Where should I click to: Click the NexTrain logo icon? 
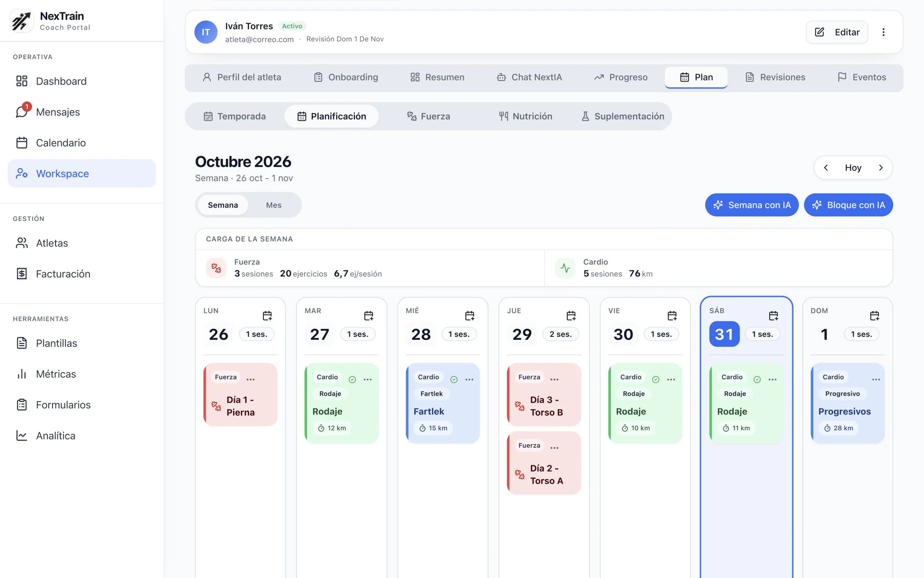pos(21,21)
